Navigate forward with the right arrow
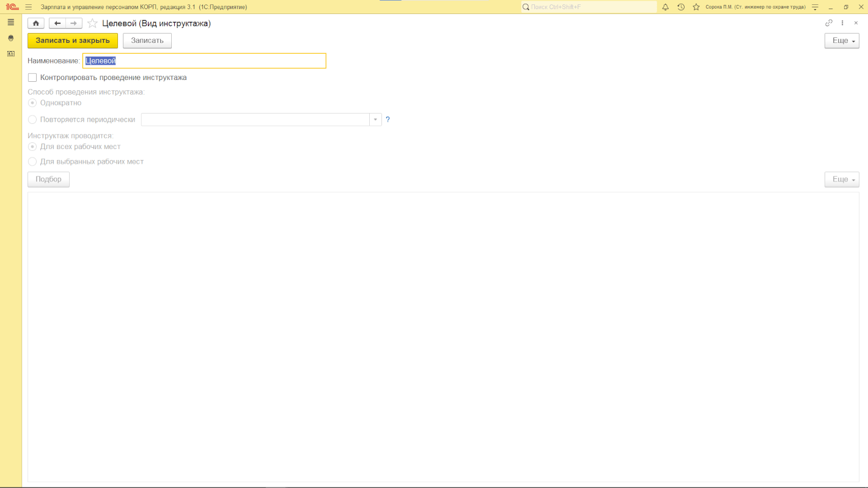This screenshot has width=868, height=488. click(73, 23)
